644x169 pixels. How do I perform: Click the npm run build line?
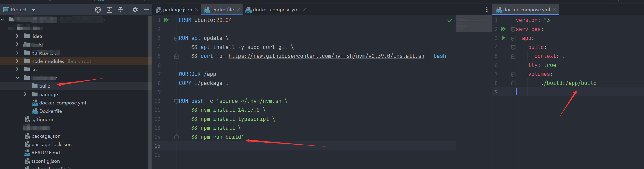(217, 137)
